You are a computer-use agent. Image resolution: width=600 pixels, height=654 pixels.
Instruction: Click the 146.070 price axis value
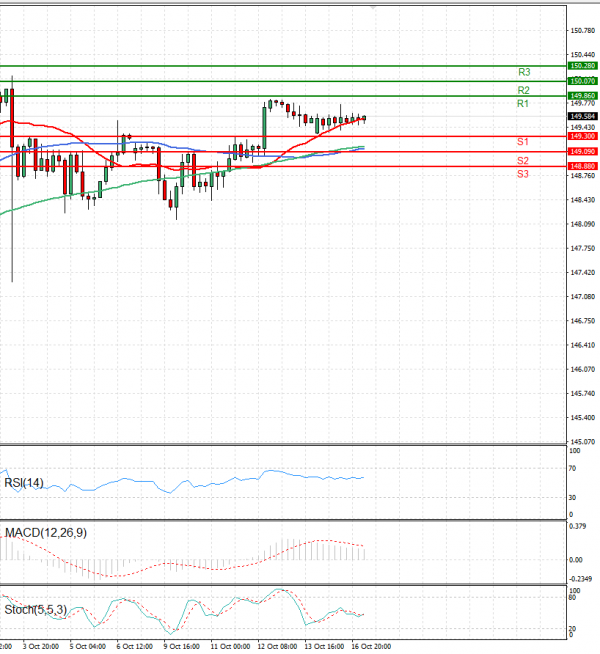tap(582, 369)
